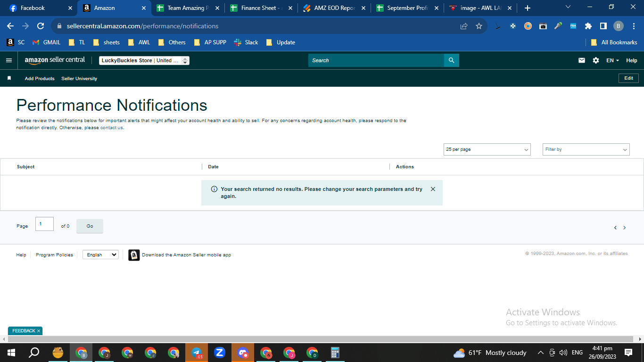Viewport: 644px width, 362px height.
Task: Open the Windows notification center
Action: pyautogui.click(x=628, y=353)
